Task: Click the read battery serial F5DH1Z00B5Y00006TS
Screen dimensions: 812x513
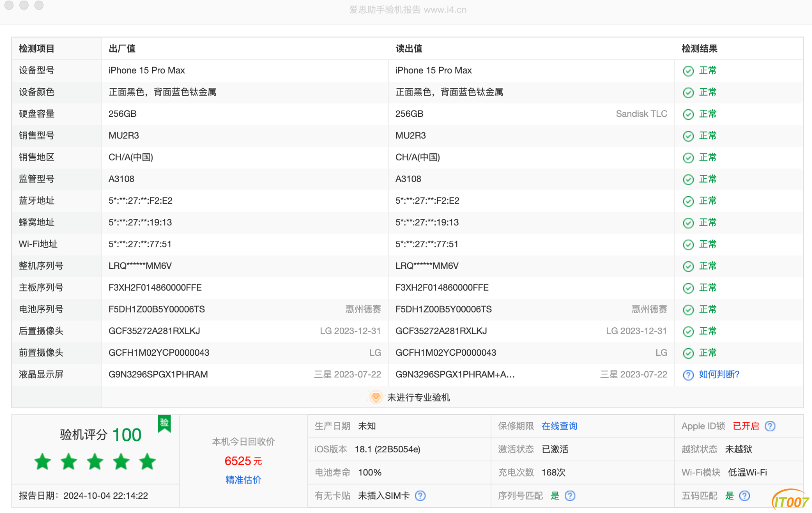Action: [443, 309]
